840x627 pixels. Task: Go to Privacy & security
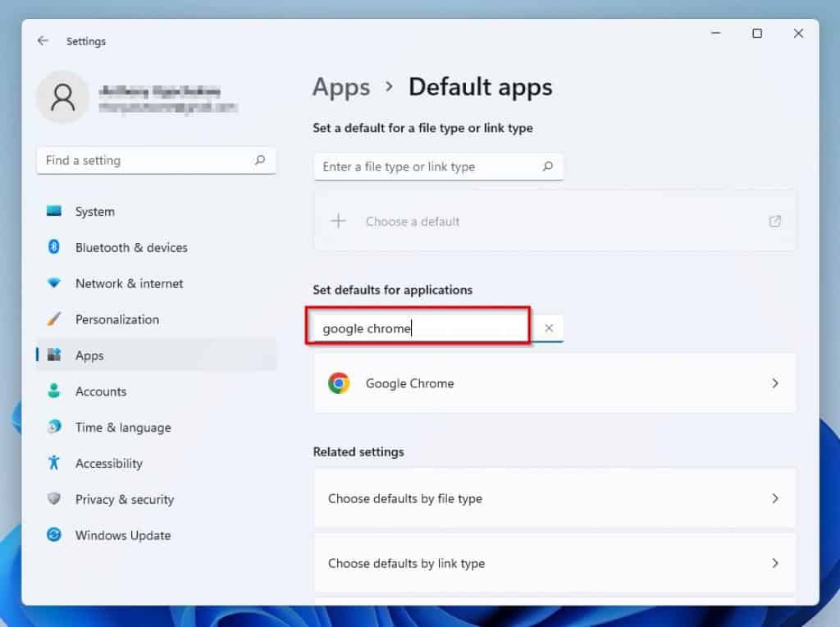tap(157, 499)
